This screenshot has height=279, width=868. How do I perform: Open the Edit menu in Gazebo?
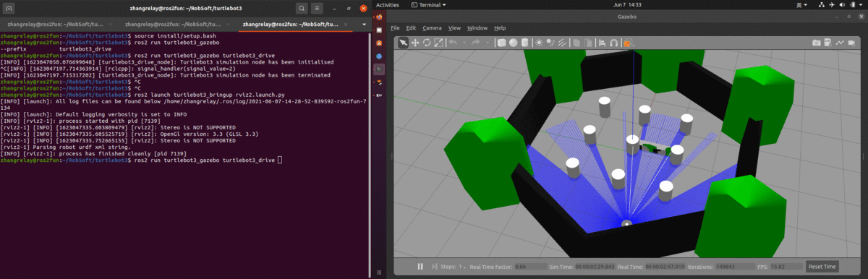[411, 28]
